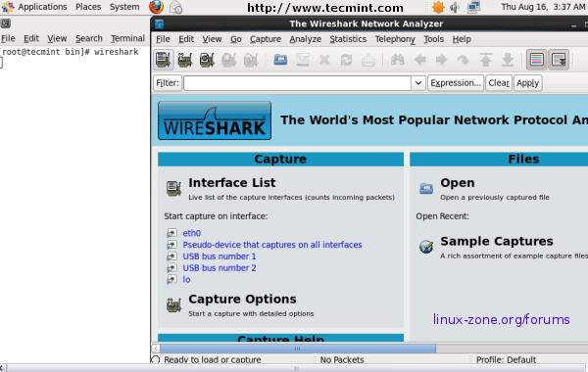
Task: Toggle the colorize packet list icon
Action: point(537,60)
